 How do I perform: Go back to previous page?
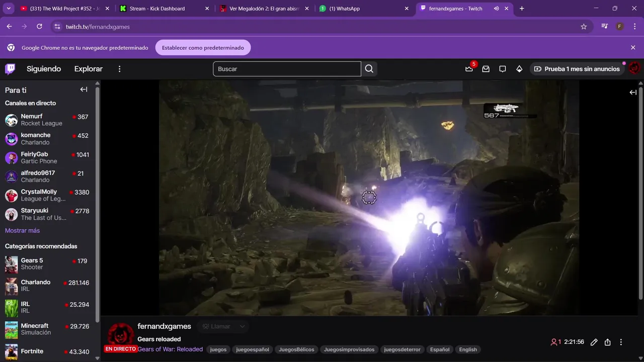click(9, 27)
